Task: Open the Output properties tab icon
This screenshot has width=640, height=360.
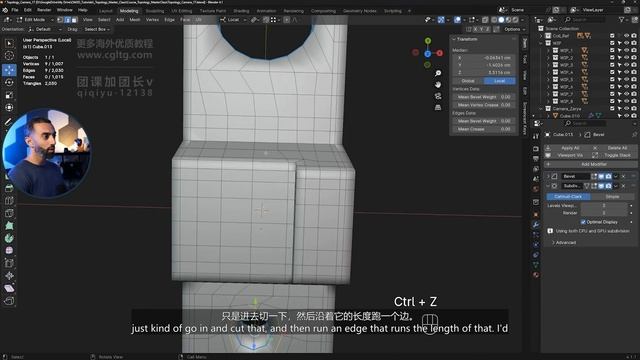Action: click(536, 159)
